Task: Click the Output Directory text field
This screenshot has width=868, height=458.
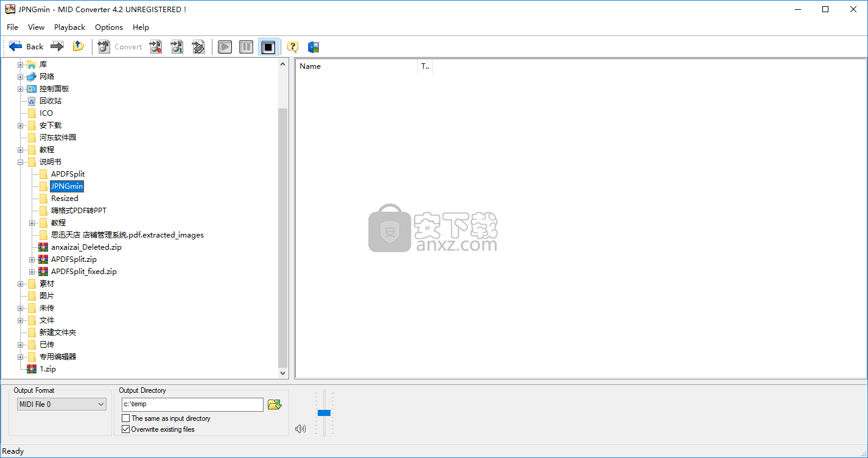Action: click(192, 404)
